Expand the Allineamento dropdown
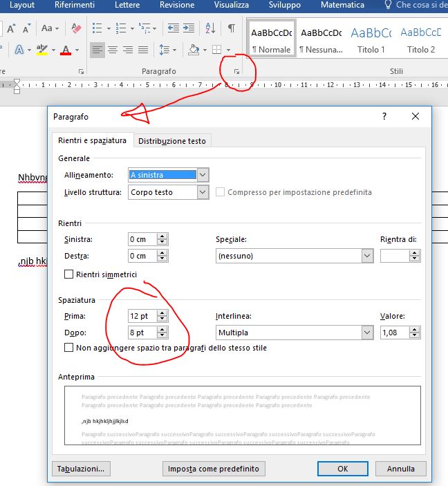Viewport: 448px width, 486px height. tap(203, 175)
